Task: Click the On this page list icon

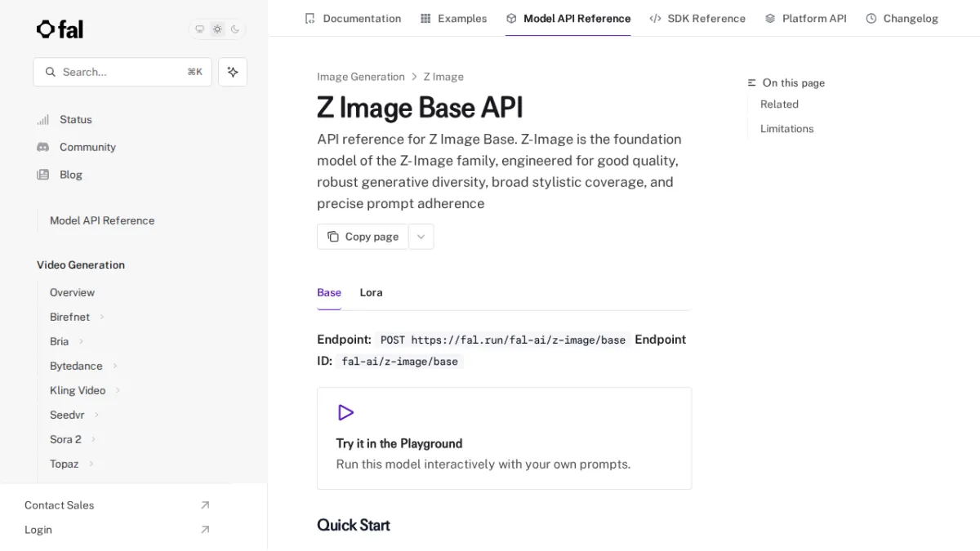Action: click(752, 82)
